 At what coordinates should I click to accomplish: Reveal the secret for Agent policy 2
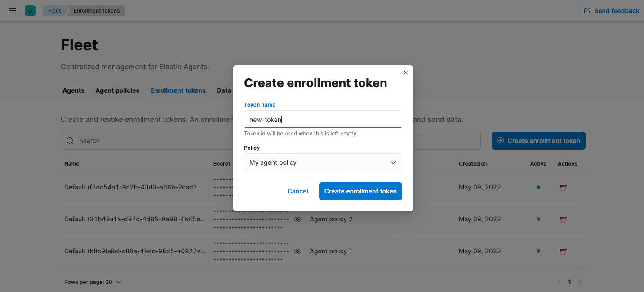click(297, 219)
